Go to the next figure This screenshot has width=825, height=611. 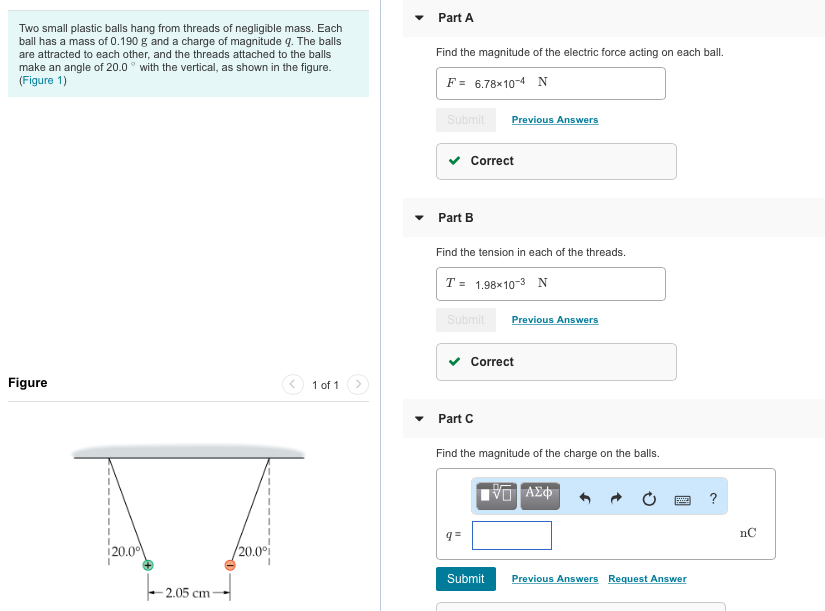pyautogui.click(x=360, y=385)
